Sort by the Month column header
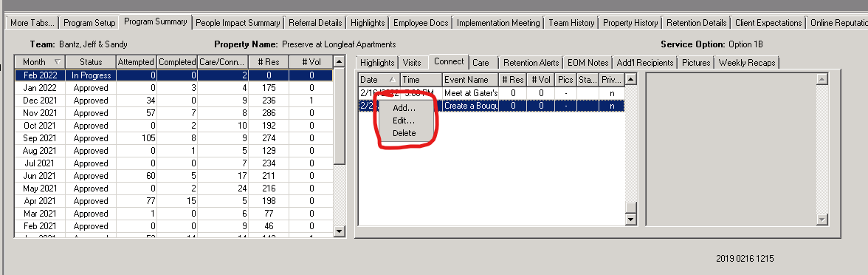This screenshot has height=275, width=868. pos(40,61)
